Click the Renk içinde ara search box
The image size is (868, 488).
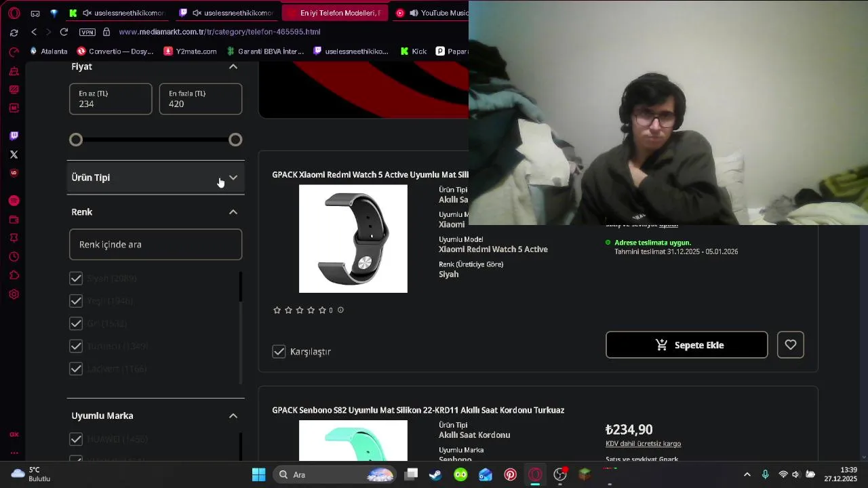[155, 245]
